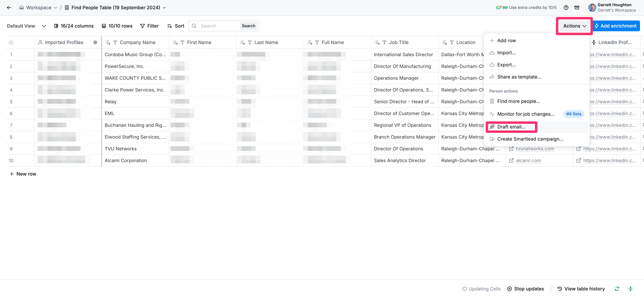The image size is (644, 297).
Task: Choose Export from the Actions menu
Action: (x=506, y=65)
